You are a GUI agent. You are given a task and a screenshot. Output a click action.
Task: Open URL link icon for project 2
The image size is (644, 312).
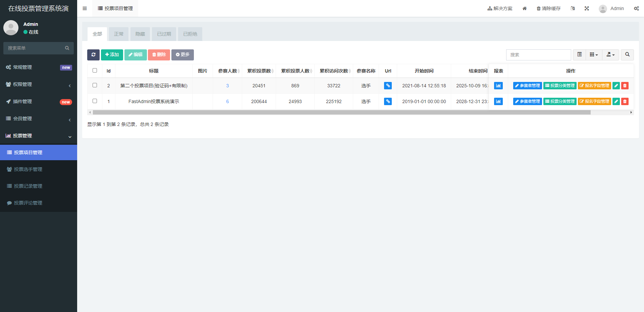388,86
